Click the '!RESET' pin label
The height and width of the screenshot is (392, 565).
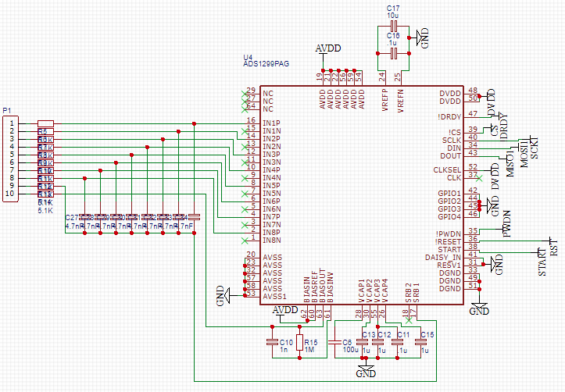click(x=448, y=242)
